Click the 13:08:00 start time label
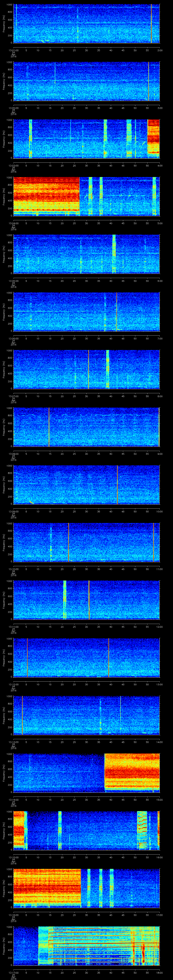Image resolution: width=173 pixels, height=980 pixels. [x=13, y=454]
